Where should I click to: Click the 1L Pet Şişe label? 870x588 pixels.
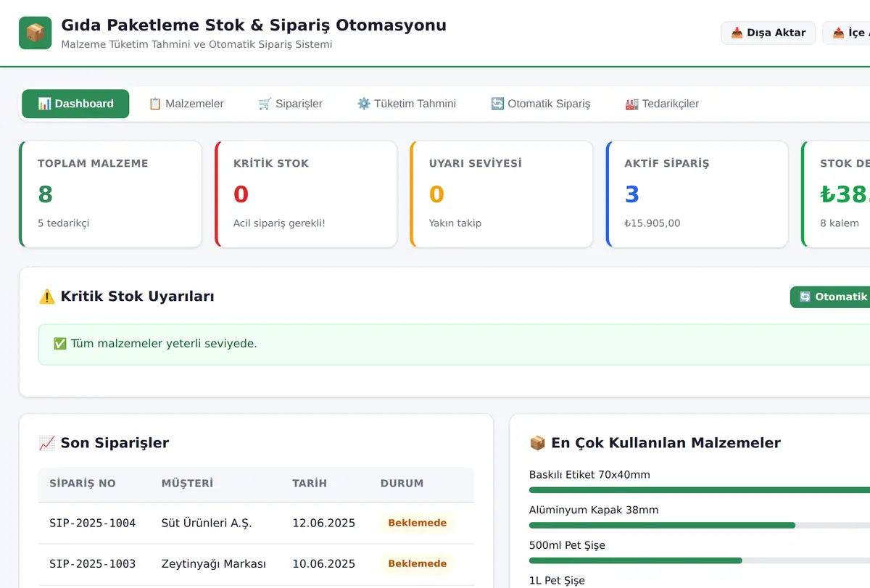[x=557, y=580]
